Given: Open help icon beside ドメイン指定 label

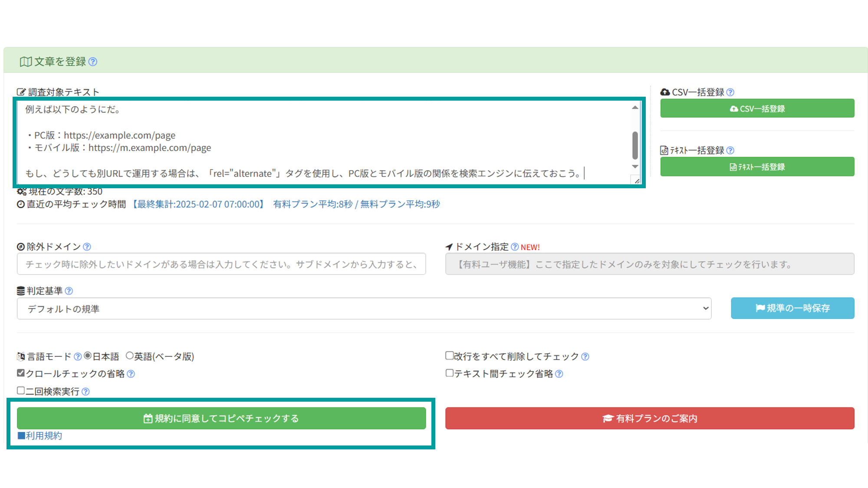Looking at the screenshot, I should [515, 247].
